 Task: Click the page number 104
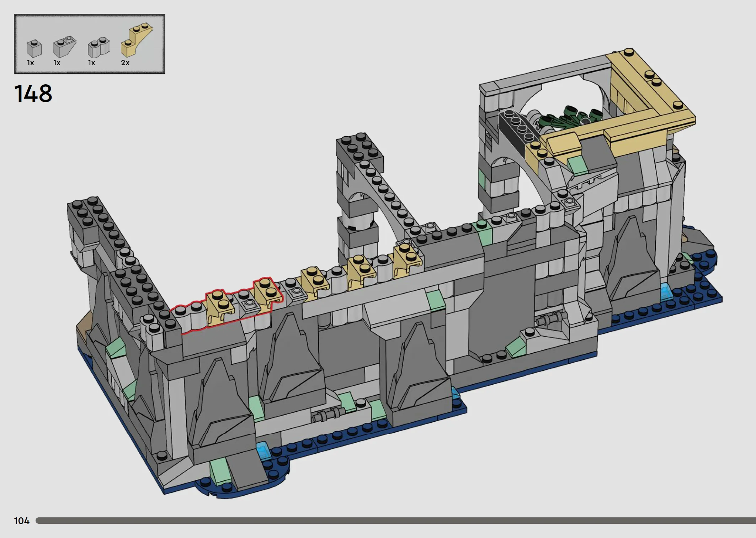tap(22, 521)
